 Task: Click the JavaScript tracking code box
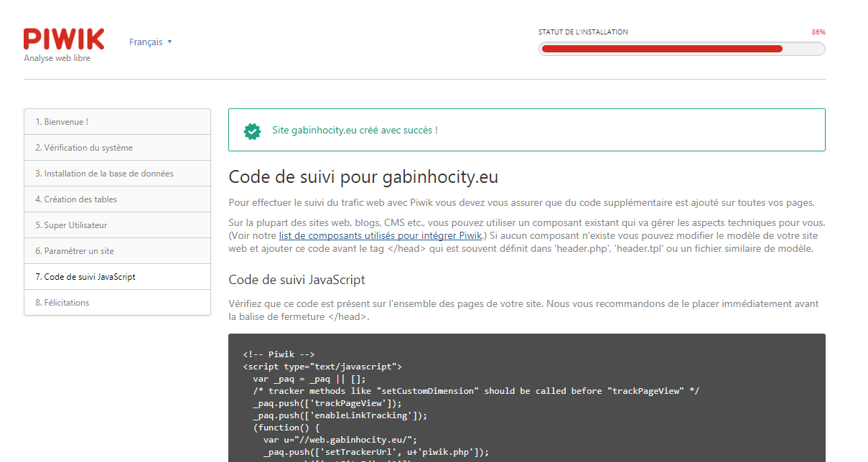[527, 397]
